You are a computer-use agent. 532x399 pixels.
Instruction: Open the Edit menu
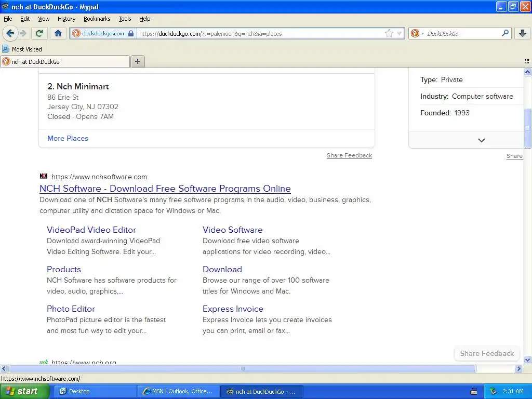coord(25,19)
